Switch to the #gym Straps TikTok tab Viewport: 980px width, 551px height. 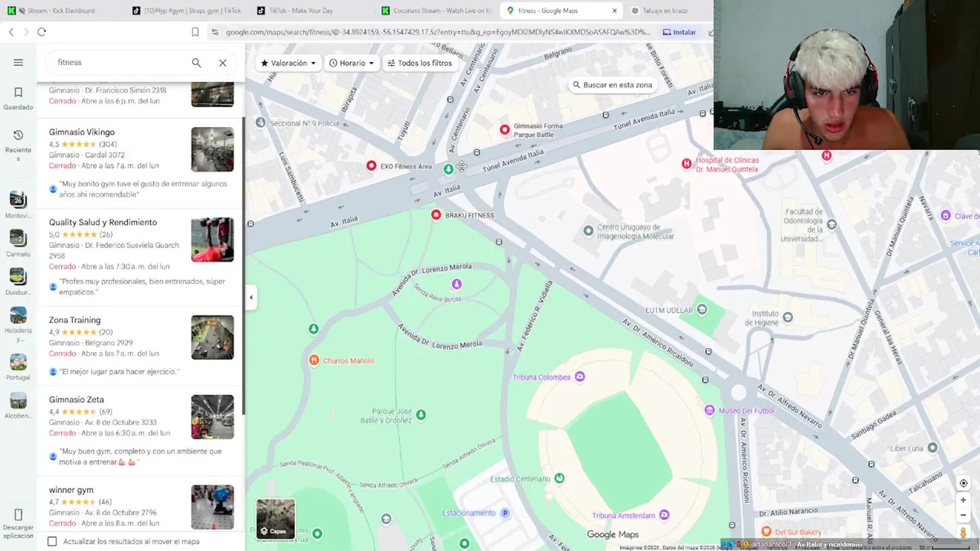(x=186, y=11)
